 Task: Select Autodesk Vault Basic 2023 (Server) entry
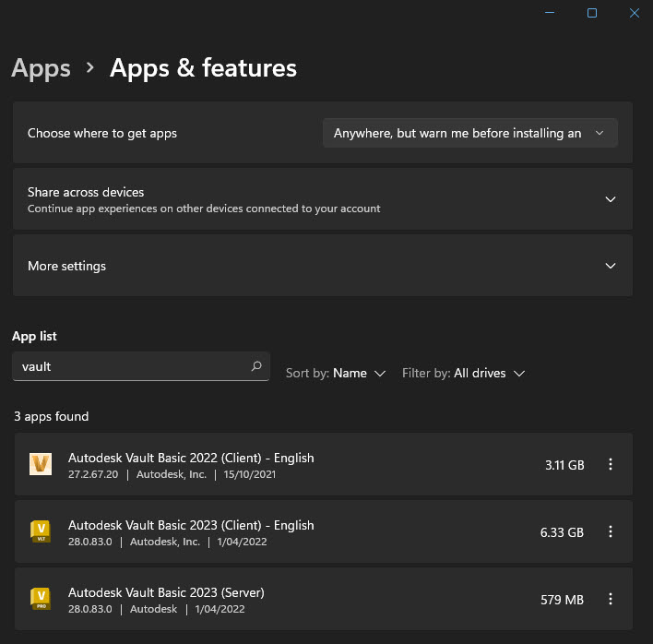click(323, 599)
